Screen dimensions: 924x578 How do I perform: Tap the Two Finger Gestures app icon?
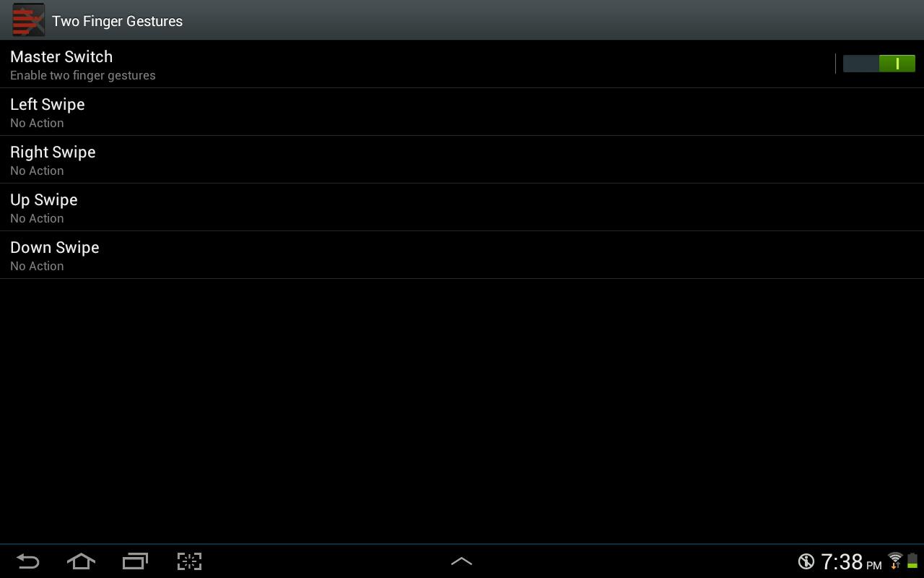(28, 20)
